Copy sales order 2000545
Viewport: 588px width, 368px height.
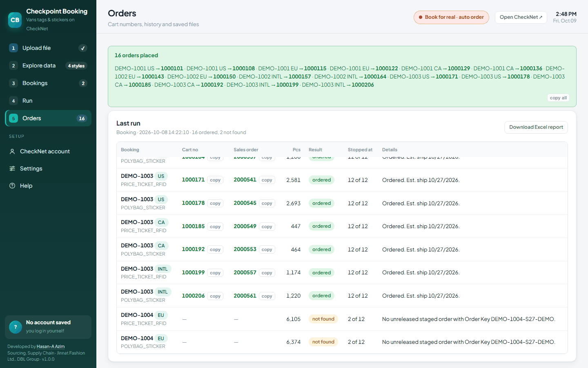(x=267, y=203)
